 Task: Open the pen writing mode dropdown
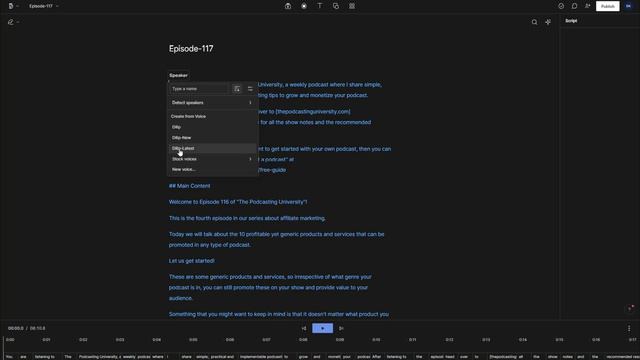pyautogui.click(x=13, y=22)
